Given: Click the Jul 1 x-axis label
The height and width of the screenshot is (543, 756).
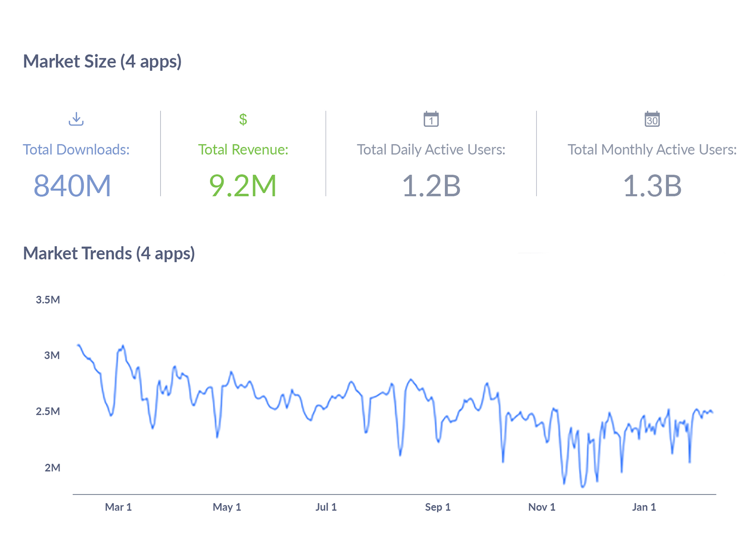Looking at the screenshot, I should pos(326,507).
